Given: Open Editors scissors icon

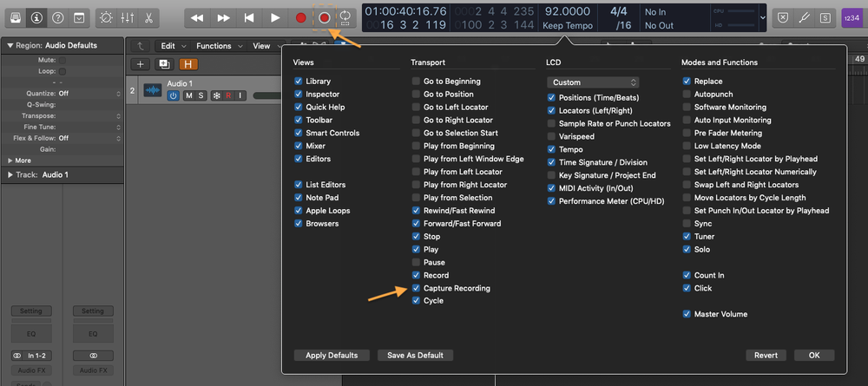Looking at the screenshot, I should point(148,17).
